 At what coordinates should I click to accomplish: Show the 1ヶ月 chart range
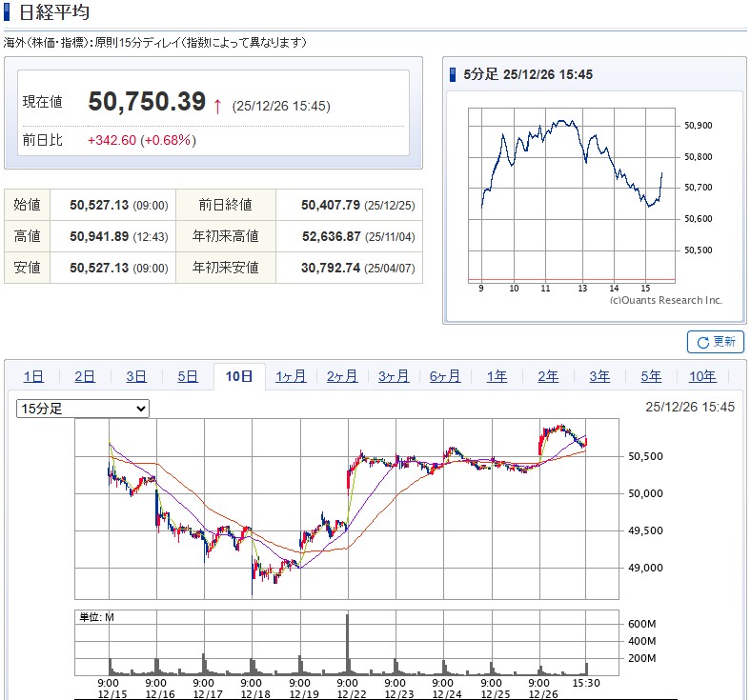tap(291, 376)
